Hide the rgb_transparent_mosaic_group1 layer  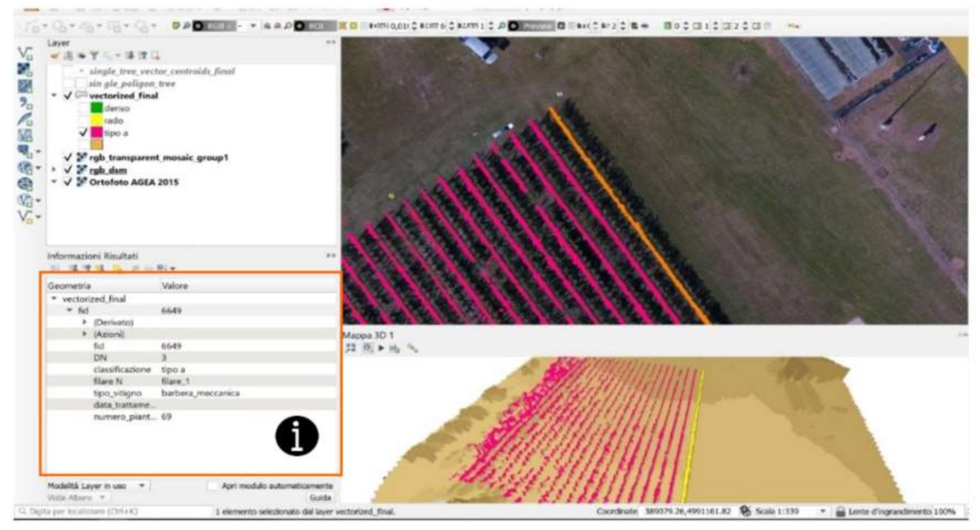pyautogui.click(x=68, y=158)
